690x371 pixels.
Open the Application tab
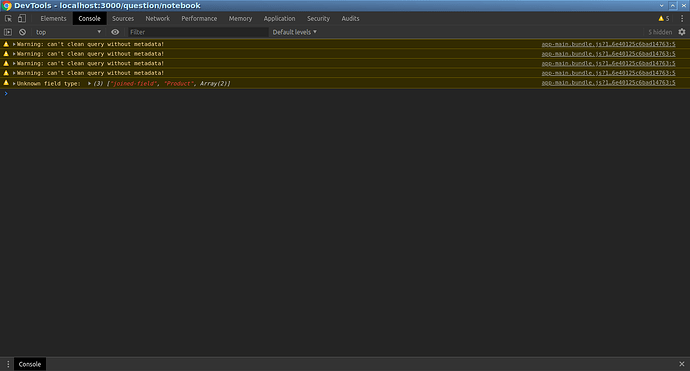tap(279, 18)
